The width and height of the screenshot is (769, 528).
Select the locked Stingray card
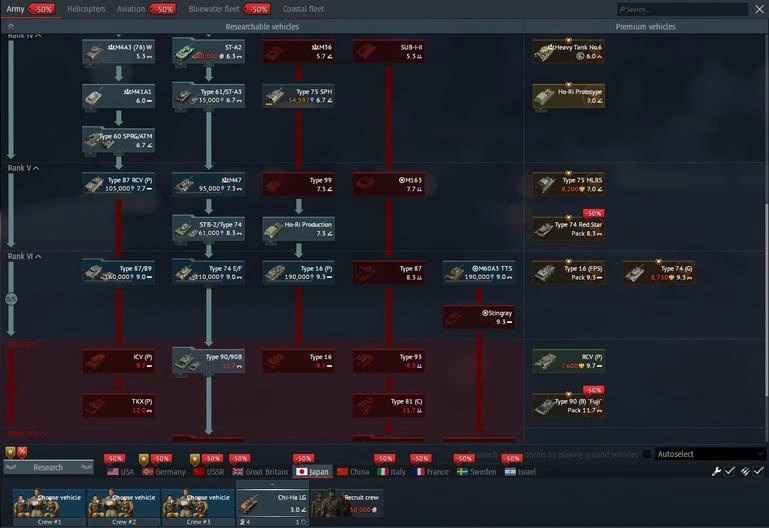click(479, 317)
